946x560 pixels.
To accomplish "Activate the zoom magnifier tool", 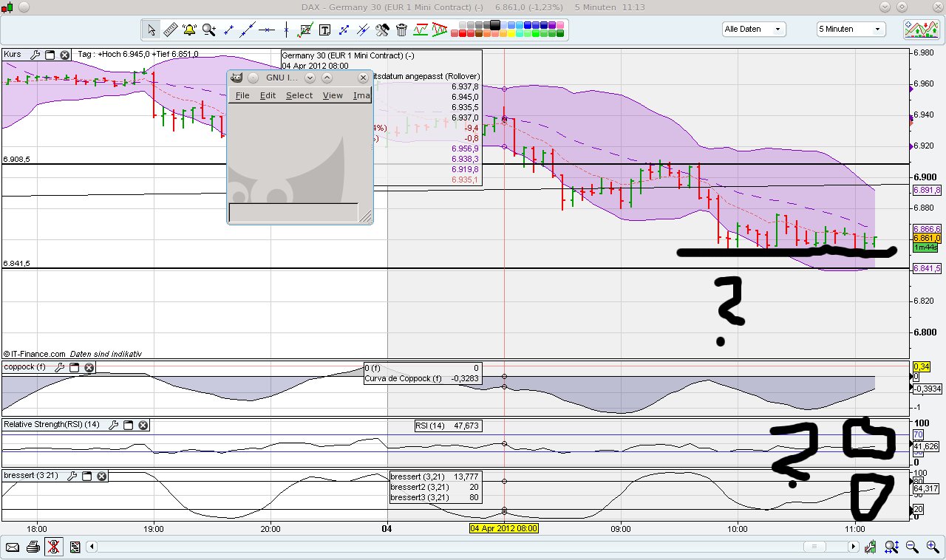I will click(208, 30).
